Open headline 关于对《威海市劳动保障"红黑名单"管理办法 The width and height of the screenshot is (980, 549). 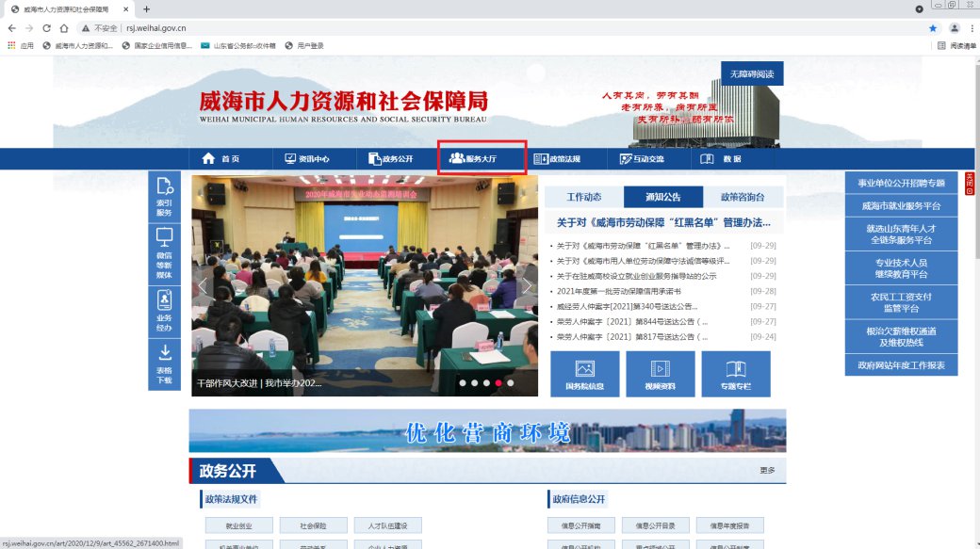(x=663, y=222)
